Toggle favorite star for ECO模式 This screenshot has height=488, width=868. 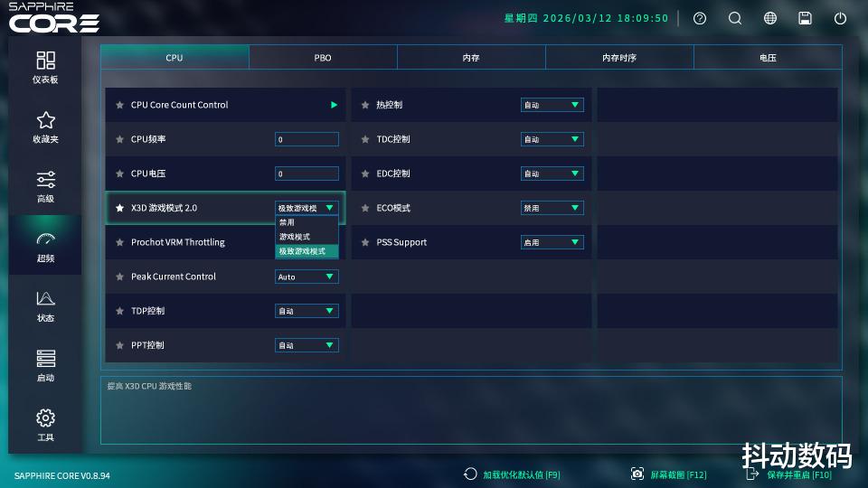pos(365,208)
